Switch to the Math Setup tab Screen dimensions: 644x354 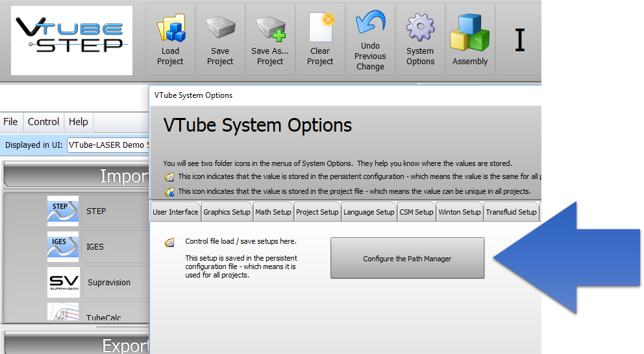point(273,212)
